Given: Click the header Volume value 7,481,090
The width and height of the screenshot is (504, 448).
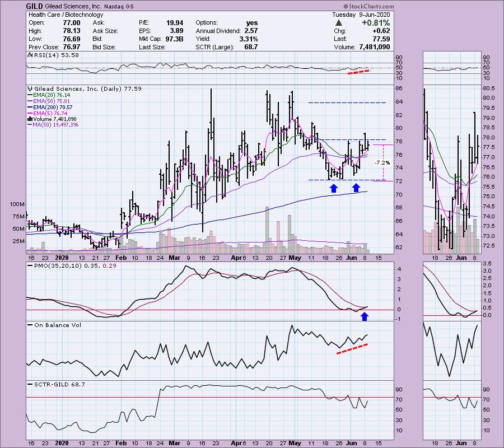Looking at the screenshot, I should pos(375,47).
